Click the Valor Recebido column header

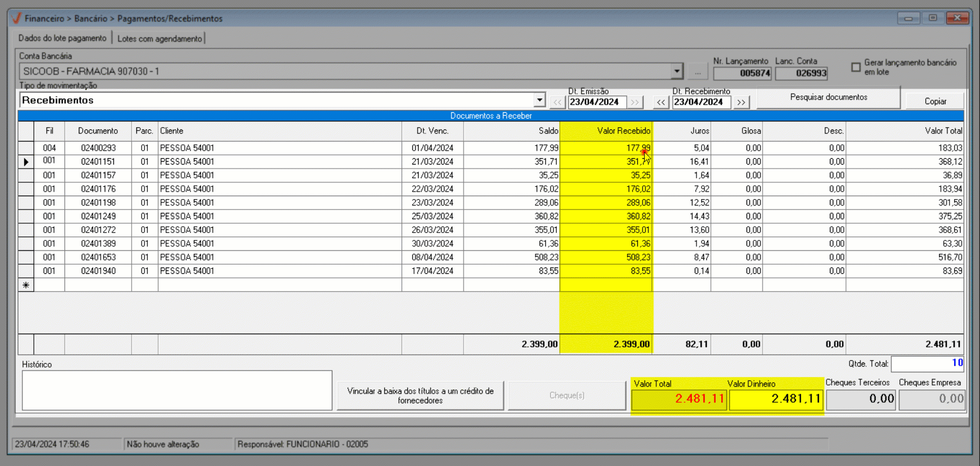click(x=606, y=131)
